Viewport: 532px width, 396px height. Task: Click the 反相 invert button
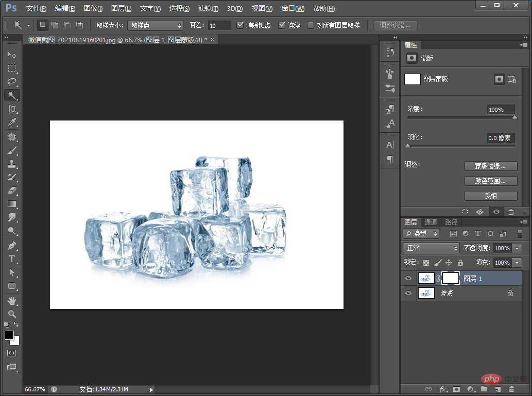click(x=490, y=196)
